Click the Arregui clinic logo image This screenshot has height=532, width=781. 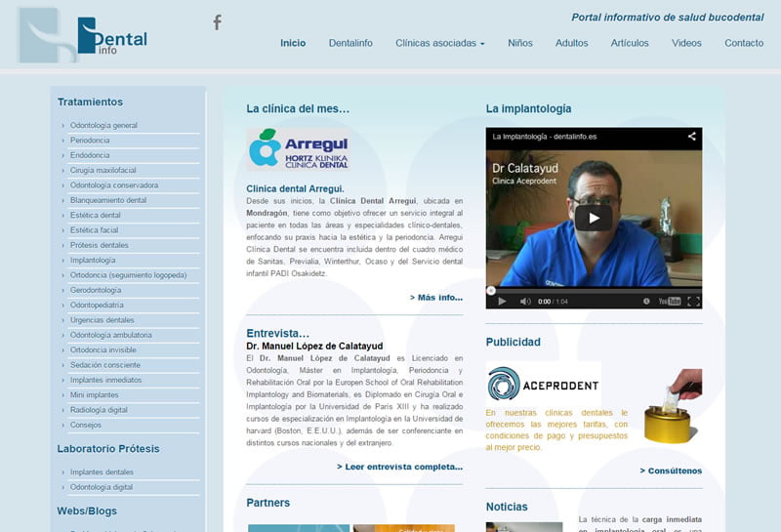click(x=298, y=149)
